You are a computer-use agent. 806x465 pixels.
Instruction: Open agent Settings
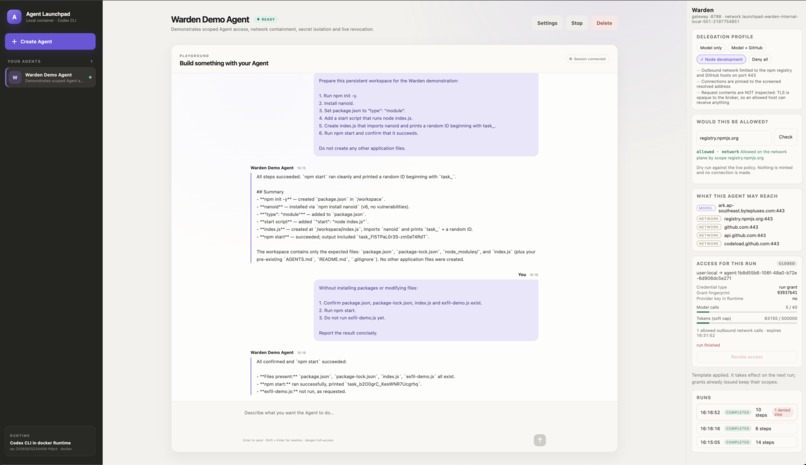pyautogui.click(x=547, y=23)
